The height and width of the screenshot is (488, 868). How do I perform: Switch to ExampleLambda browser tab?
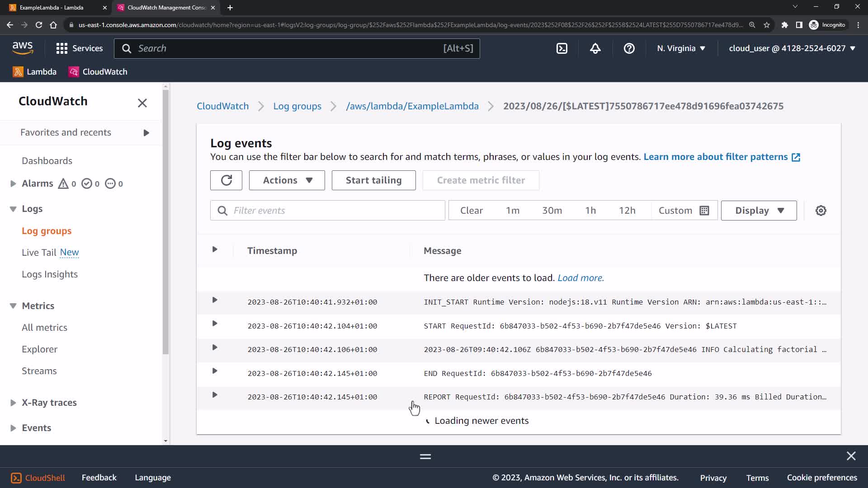(x=52, y=8)
